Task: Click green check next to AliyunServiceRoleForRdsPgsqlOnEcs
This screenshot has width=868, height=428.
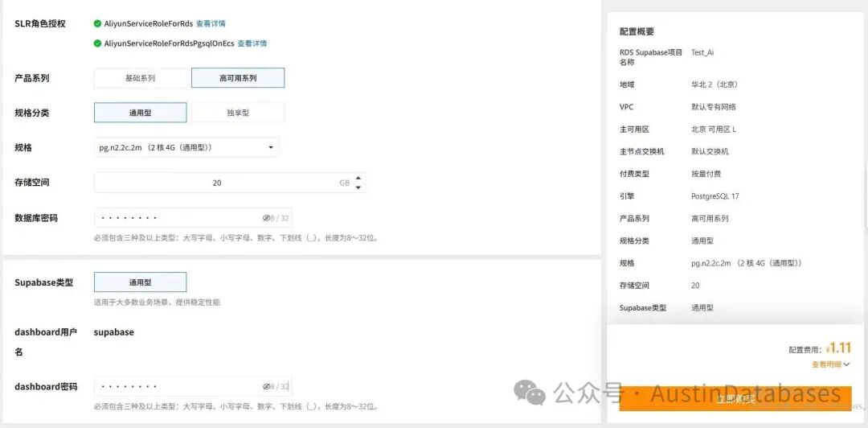Action: (x=97, y=43)
